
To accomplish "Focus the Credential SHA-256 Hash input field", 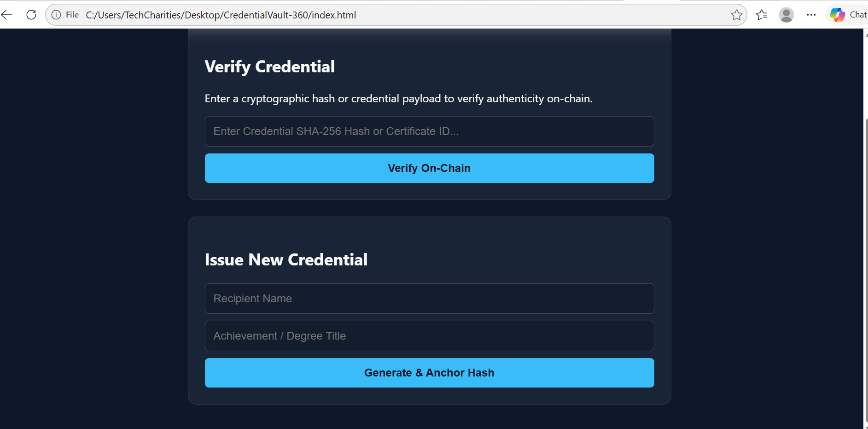I will pyautogui.click(x=429, y=131).
